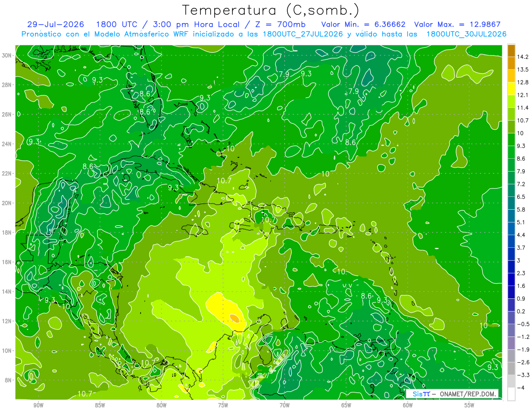Click the "1800UTC_30JUL2026" valid-until time

click(x=466, y=34)
